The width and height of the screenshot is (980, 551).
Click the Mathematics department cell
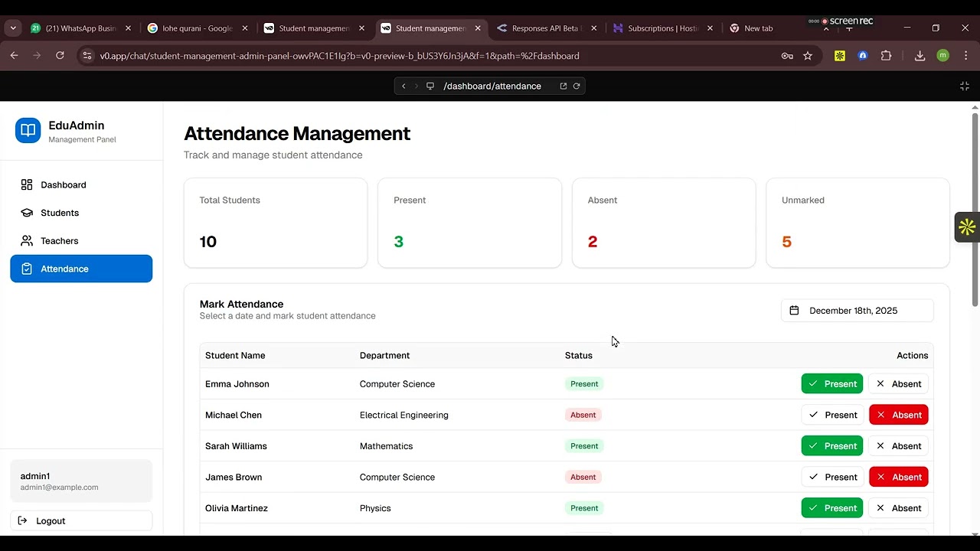pos(386,446)
